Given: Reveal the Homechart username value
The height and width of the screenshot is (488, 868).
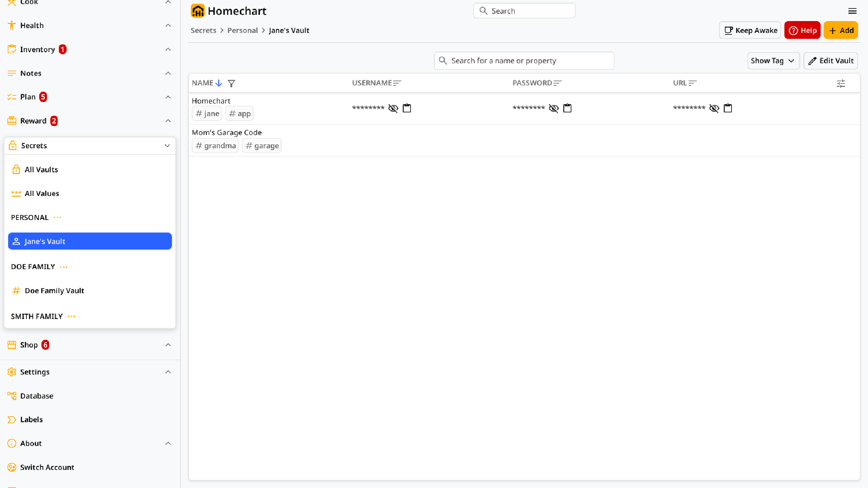Looking at the screenshot, I should pos(393,108).
